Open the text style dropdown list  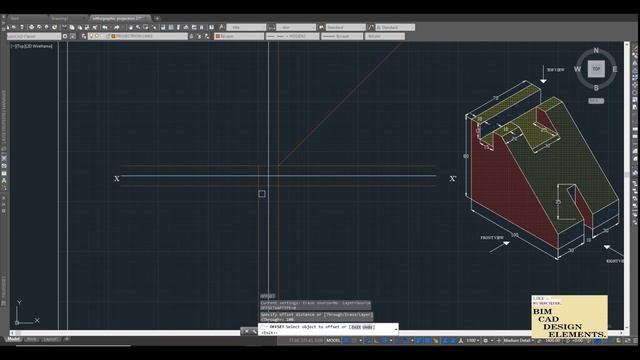(x=246, y=27)
